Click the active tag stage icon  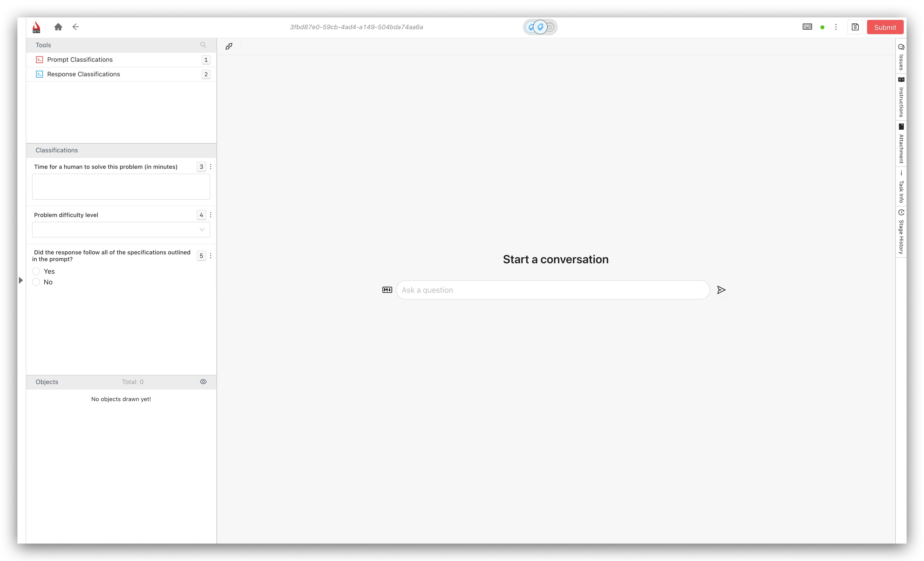pyautogui.click(x=540, y=27)
